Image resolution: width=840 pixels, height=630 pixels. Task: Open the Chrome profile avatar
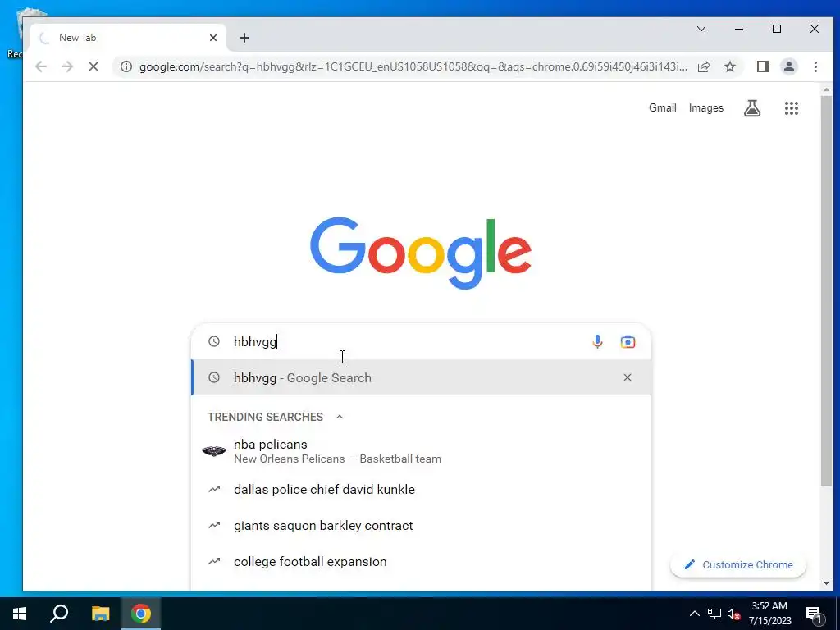pos(788,66)
